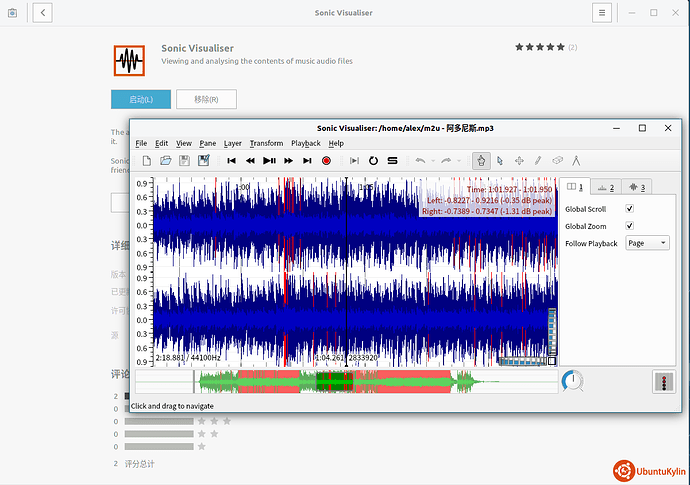Click the Open file folder icon
690x485 pixels.
click(166, 160)
